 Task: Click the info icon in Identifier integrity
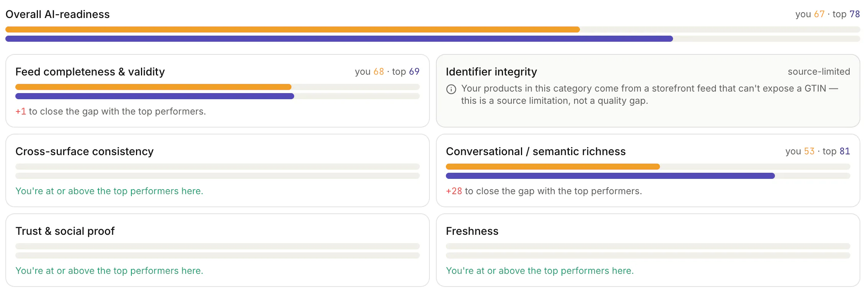[x=451, y=89]
